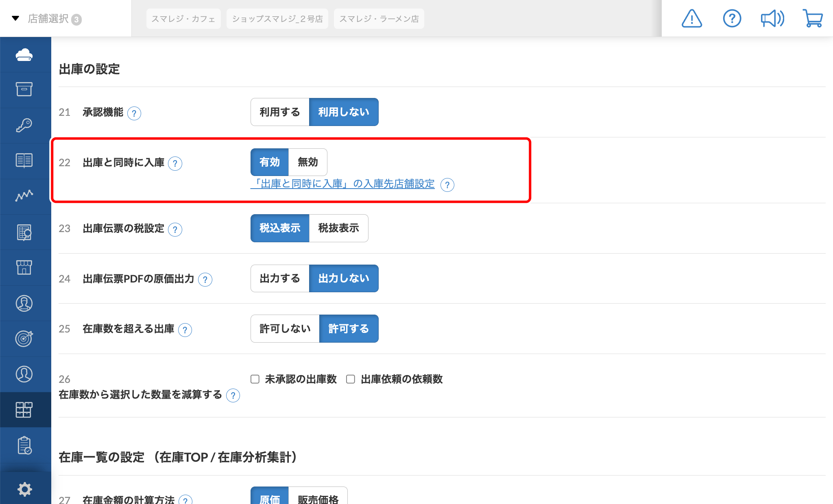The height and width of the screenshot is (504, 833).
Task: Set 出庫と同時に入庫 to 無効
Action: 307,162
